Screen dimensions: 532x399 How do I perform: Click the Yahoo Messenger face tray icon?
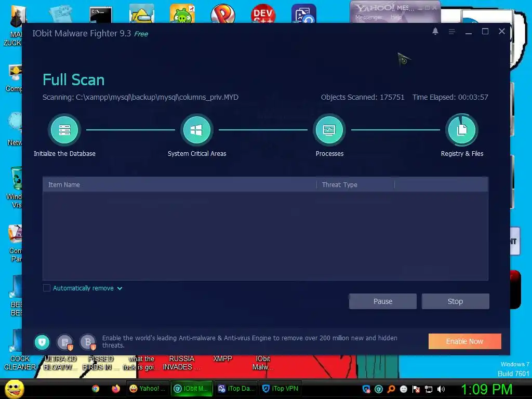click(x=403, y=389)
